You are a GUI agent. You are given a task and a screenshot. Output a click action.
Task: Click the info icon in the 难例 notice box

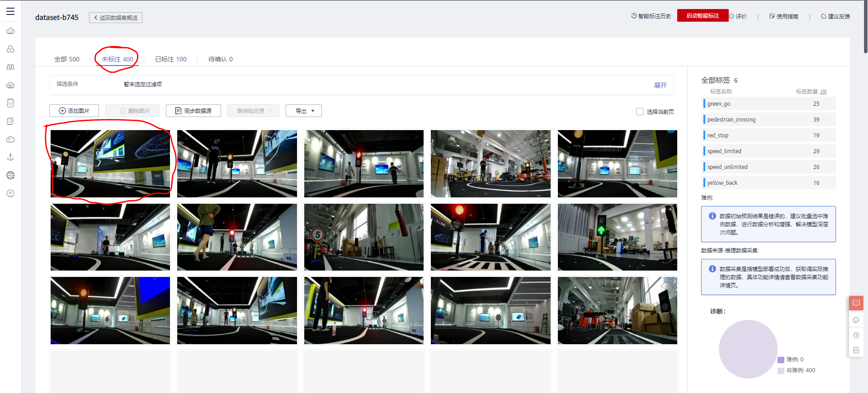(712, 216)
